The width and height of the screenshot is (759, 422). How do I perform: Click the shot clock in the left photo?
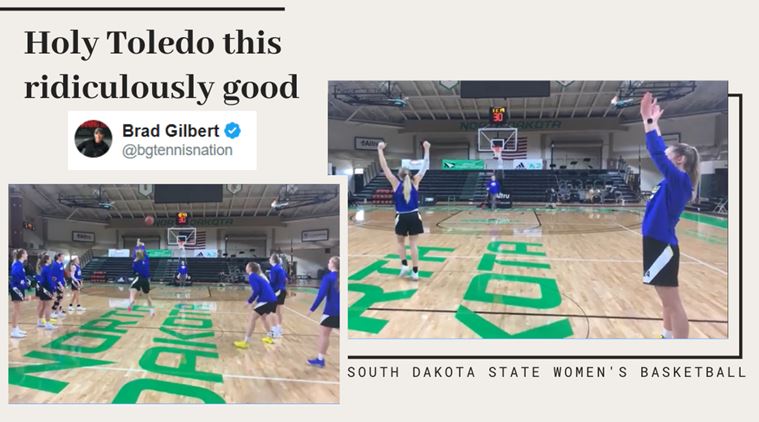click(x=182, y=218)
